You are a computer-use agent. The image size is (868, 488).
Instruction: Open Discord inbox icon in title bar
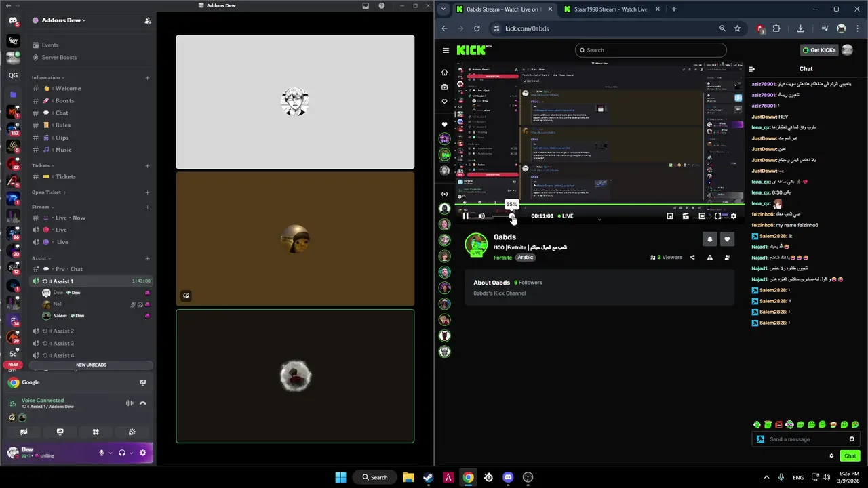pyautogui.click(x=366, y=6)
